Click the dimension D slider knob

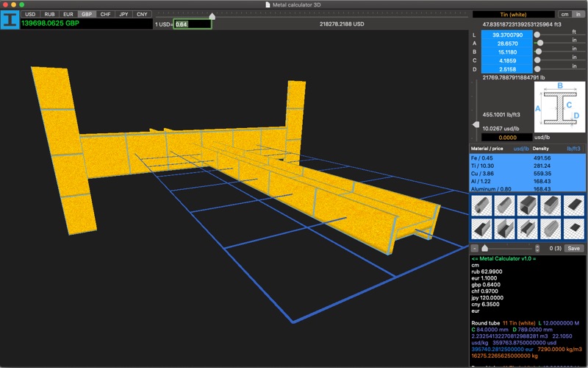tap(537, 69)
